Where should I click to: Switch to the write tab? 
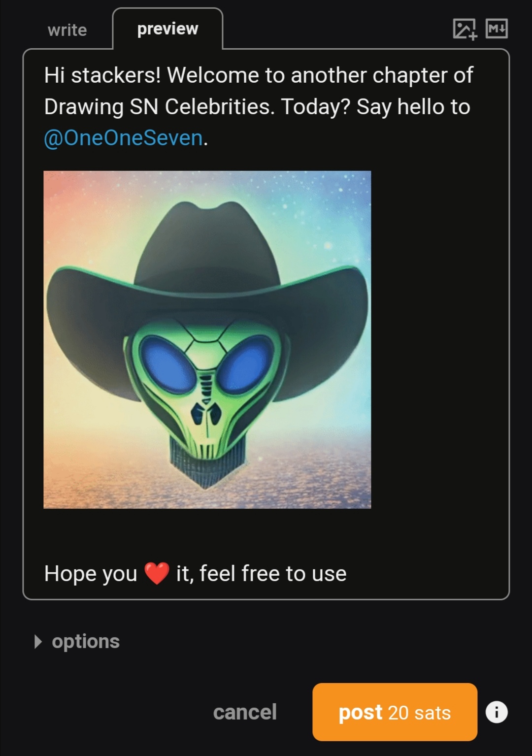click(67, 30)
